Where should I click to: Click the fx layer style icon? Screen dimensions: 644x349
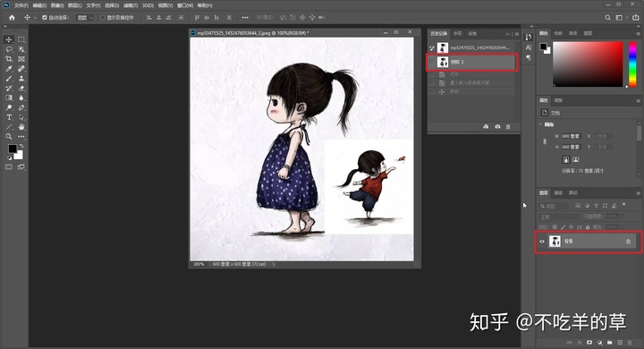(x=580, y=342)
